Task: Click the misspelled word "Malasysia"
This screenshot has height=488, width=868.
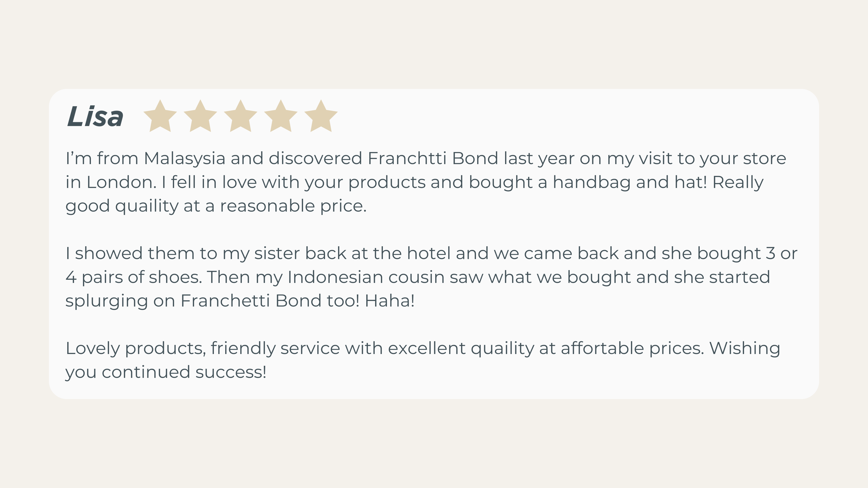Action: (184, 158)
